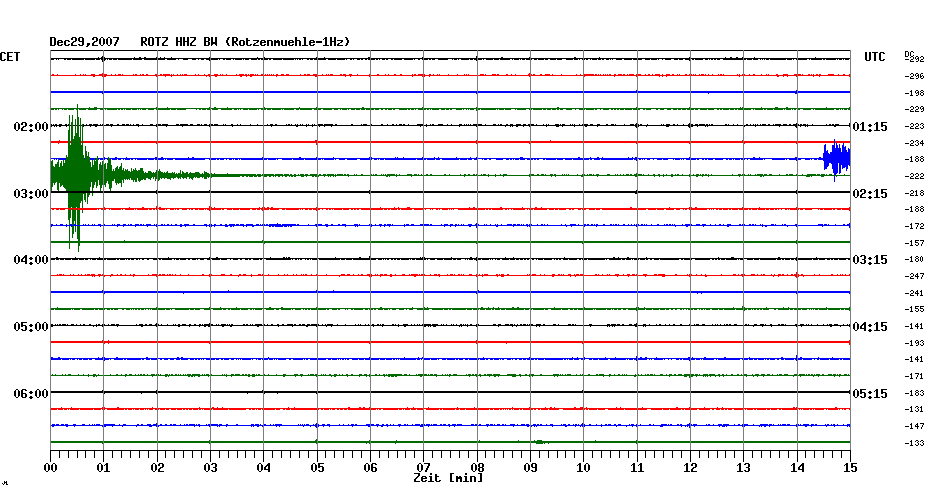This screenshot has width=930, height=494.
Task: Select DC offset value -218
Action: coord(914,193)
